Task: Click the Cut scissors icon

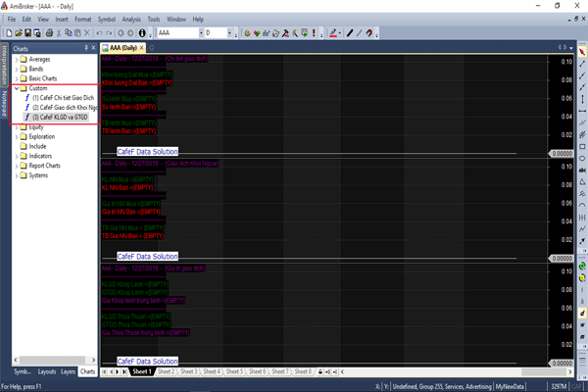Action: [x=59, y=33]
